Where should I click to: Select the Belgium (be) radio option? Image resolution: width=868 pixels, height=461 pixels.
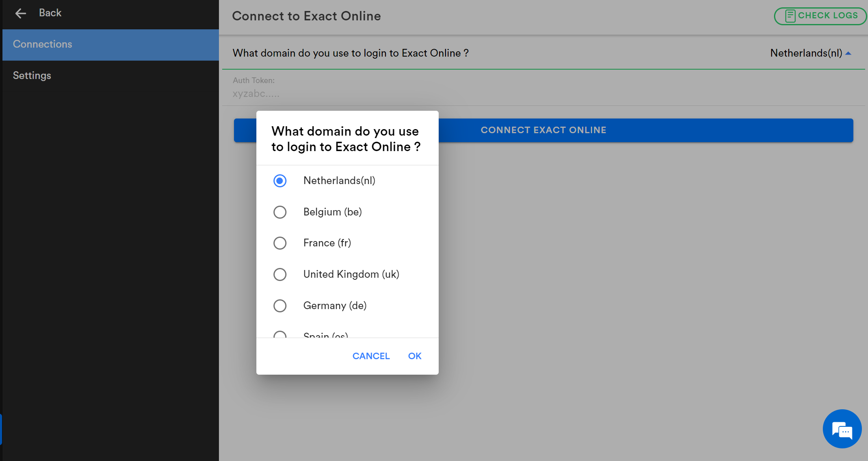tap(280, 212)
